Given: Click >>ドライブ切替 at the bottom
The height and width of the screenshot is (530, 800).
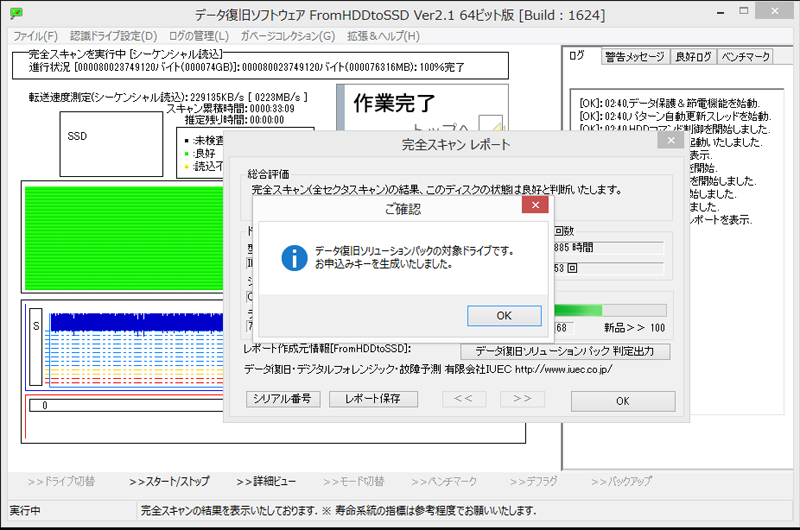Looking at the screenshot, I should tap(61, 481).
